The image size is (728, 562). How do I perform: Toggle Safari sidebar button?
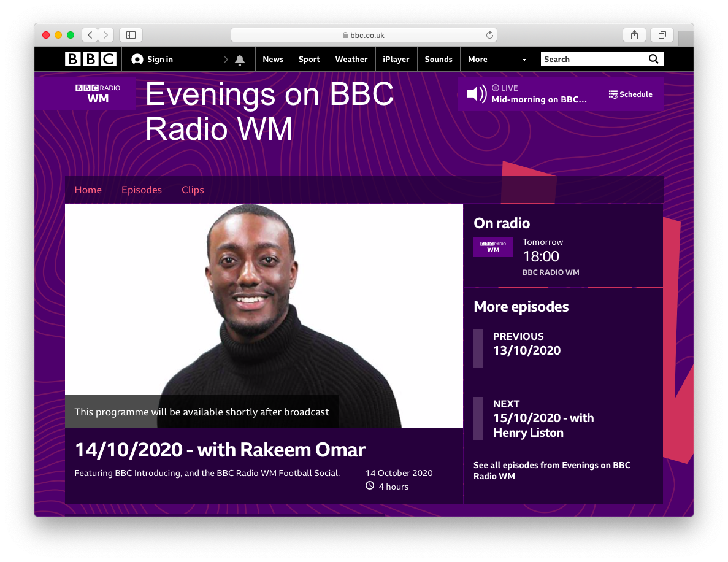point(131,35)
